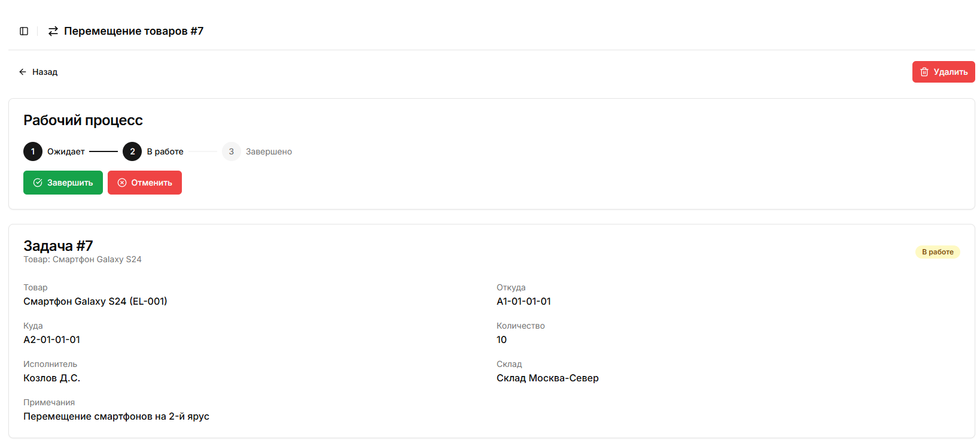Click the transfer arrows icon beside the title
980x440 pixels.
click(x=53, y=31)
